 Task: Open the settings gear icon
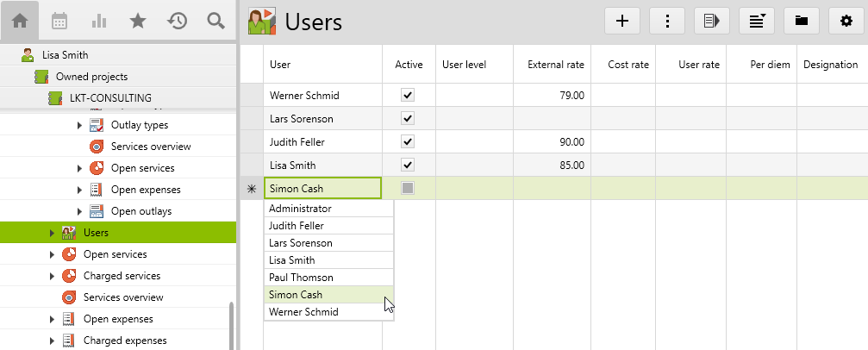(846, 22)
